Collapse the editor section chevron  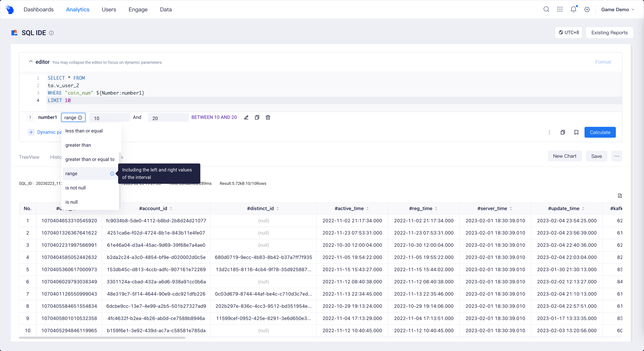click(31, 62)
